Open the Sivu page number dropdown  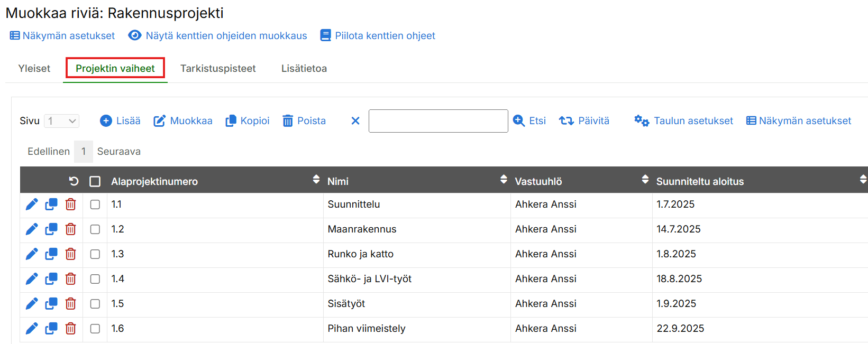pos(62,121)
